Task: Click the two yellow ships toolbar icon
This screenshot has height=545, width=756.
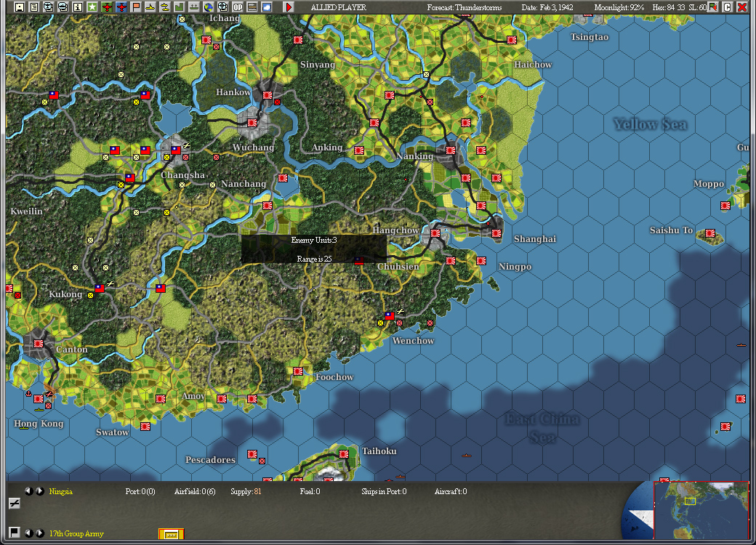Action: pyautogui.click(x=165, y=7)
